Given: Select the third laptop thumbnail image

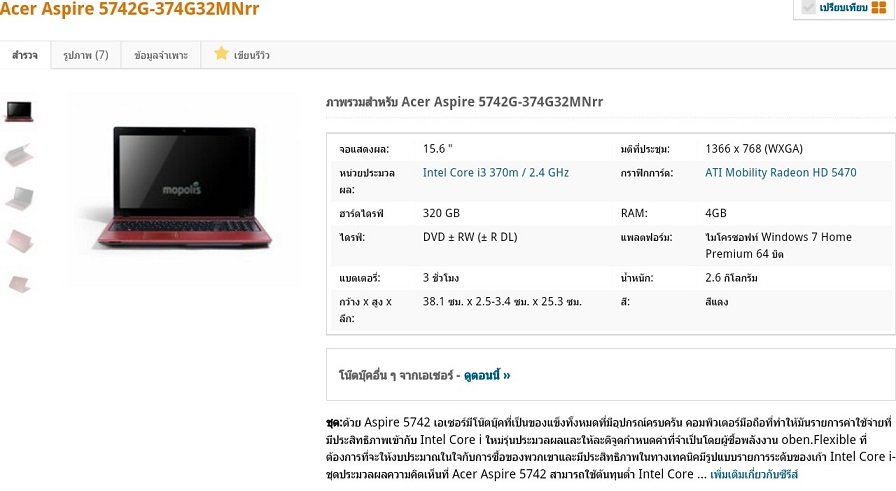Looking at the screenshot, I should (x=19, y=198).
